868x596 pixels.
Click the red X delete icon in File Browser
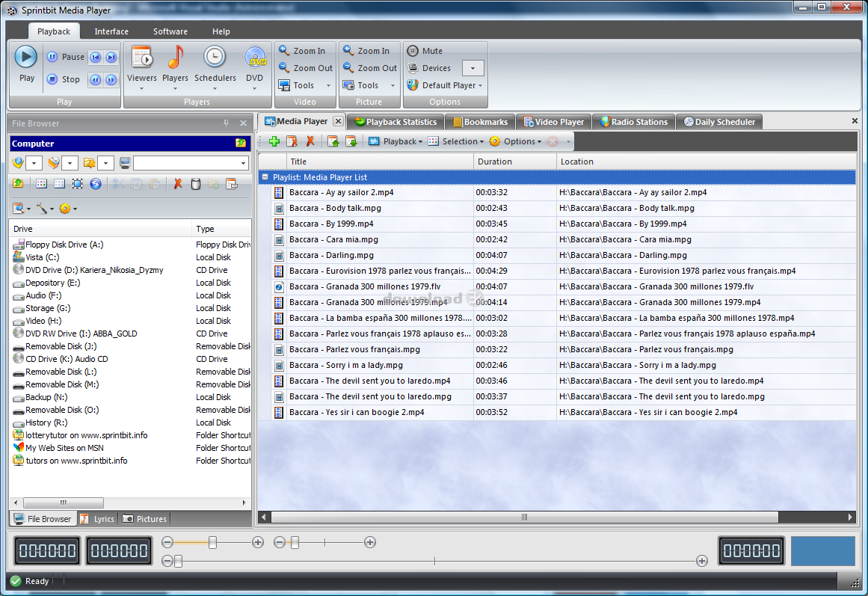178,184
